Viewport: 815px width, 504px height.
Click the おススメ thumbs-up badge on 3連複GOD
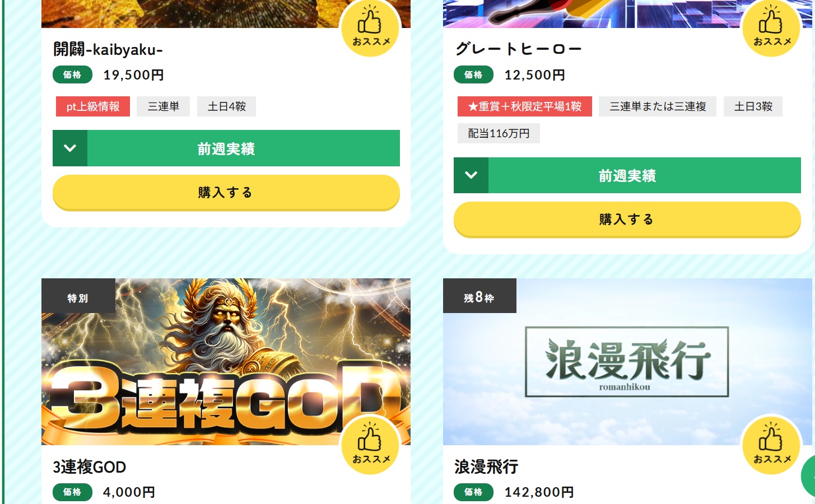point(370,445)
